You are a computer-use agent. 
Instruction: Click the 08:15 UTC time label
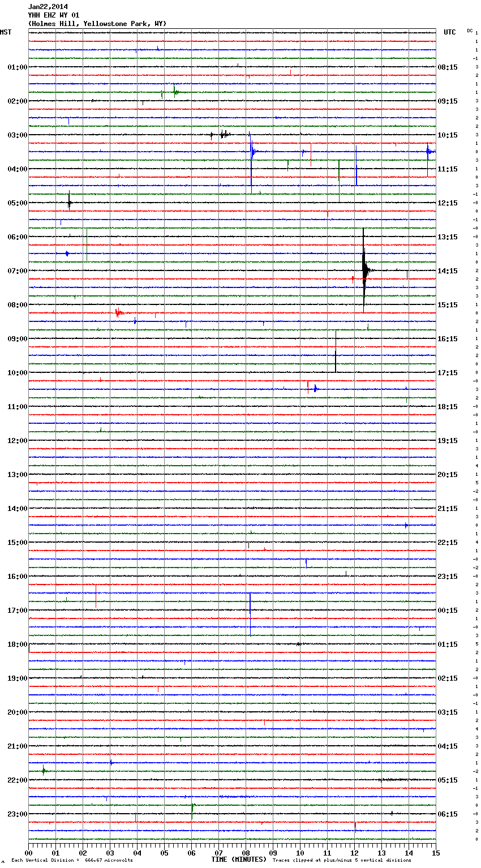pos(448,67)
